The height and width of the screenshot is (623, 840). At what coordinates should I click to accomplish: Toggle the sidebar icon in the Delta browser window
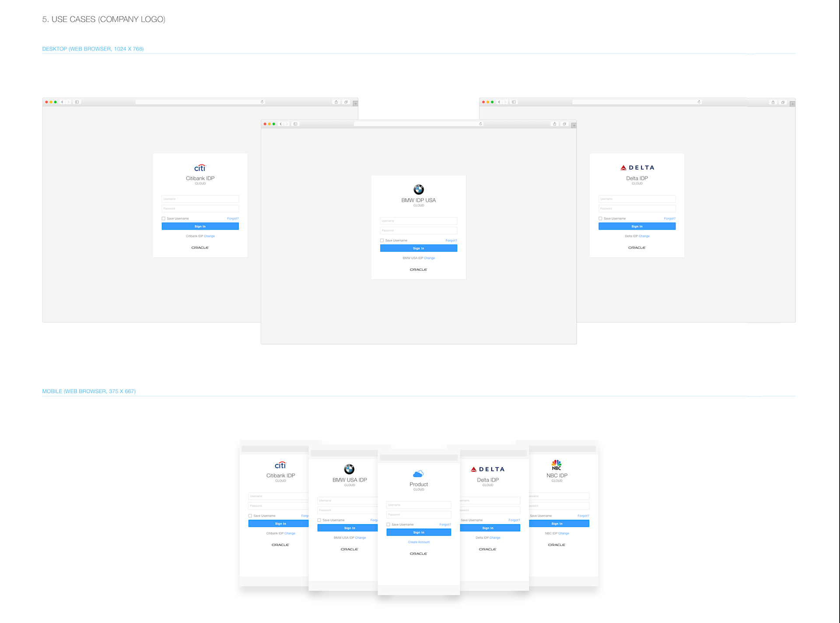point(514,102)
